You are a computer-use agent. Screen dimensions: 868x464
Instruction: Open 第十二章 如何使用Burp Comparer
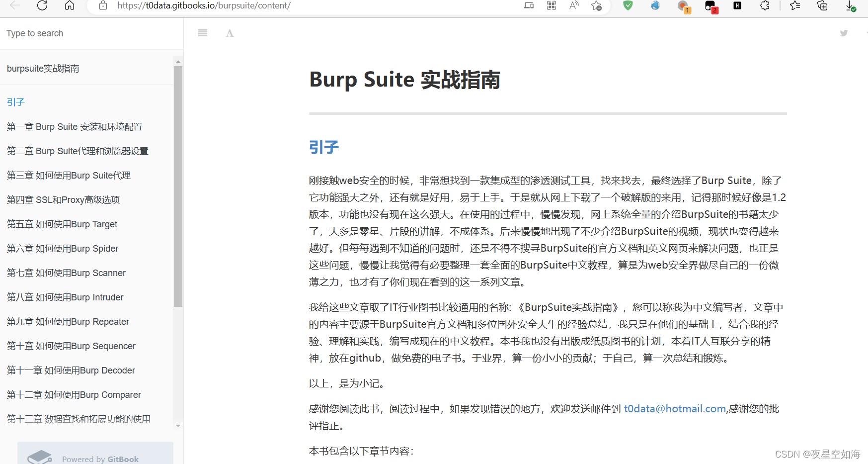(x=74, y=395)
